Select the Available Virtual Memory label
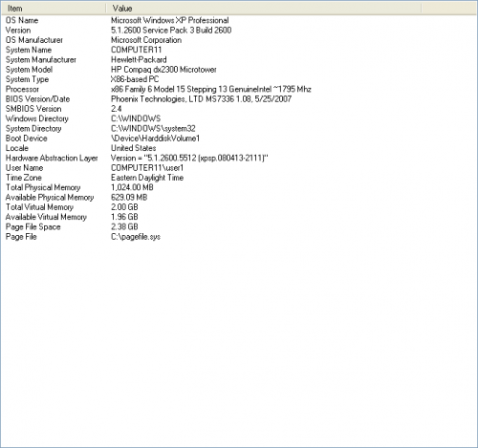 tap(46, 217)
